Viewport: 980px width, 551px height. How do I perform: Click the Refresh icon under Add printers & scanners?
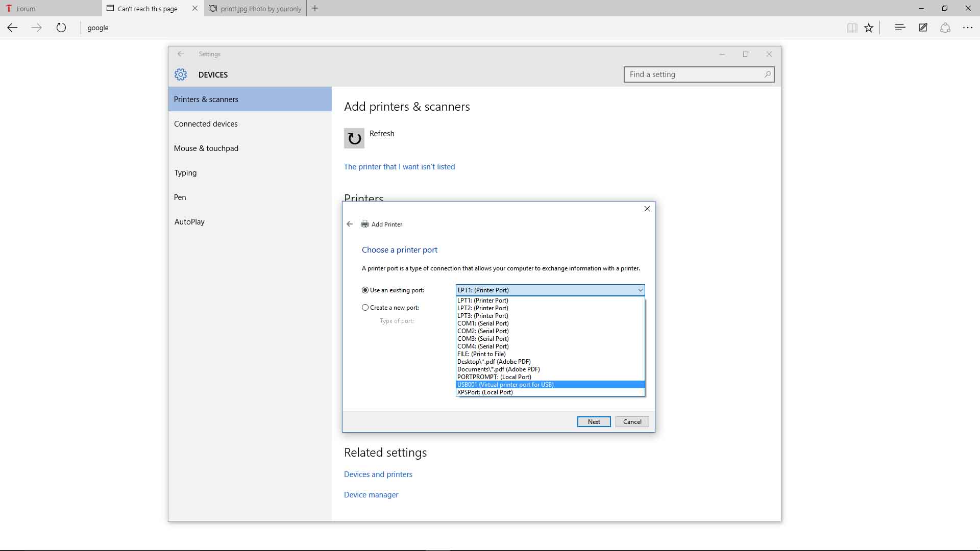(x=354, y=138)
